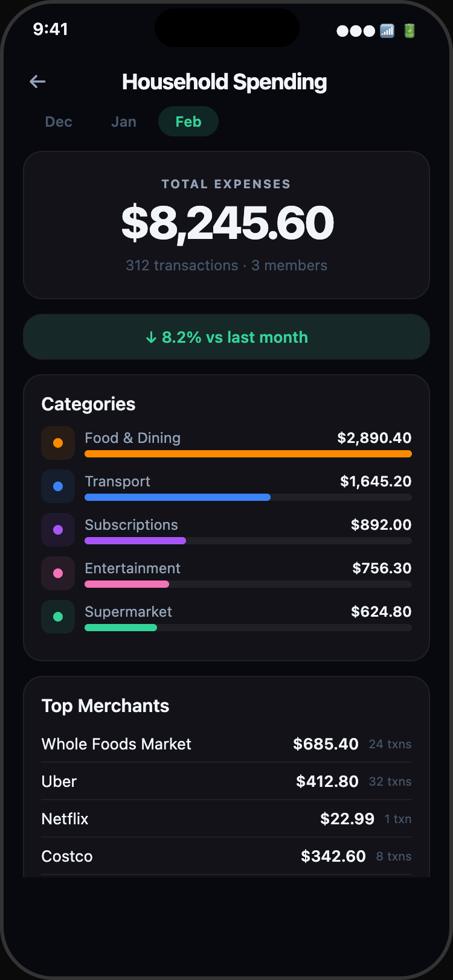The image size is (453, 980).
Task: Open the Costco merchant row
Action: point(226,856)
